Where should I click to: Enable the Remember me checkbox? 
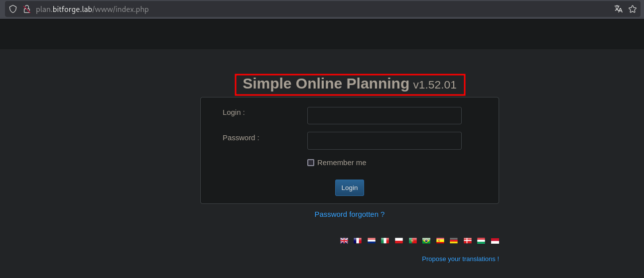[311, 163]
